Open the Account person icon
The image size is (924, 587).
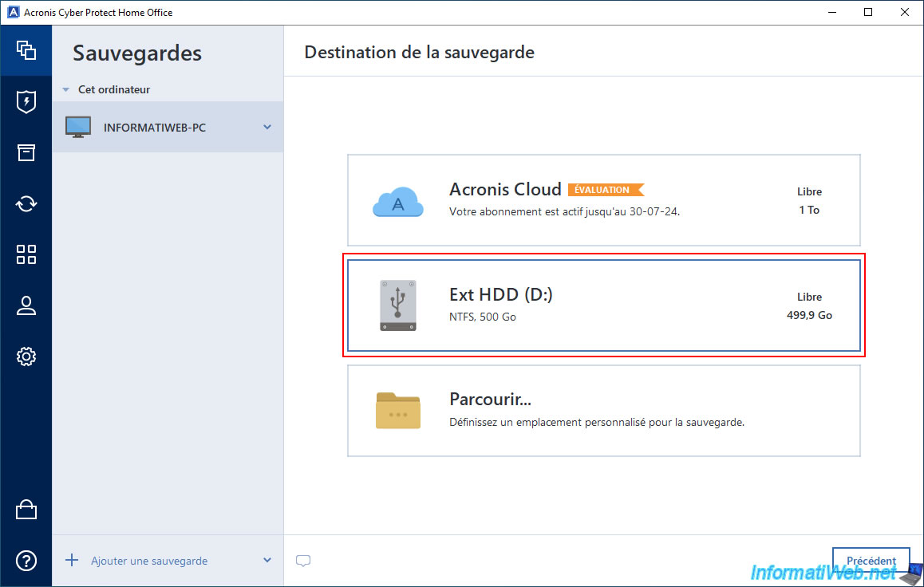tap(26, 305)
